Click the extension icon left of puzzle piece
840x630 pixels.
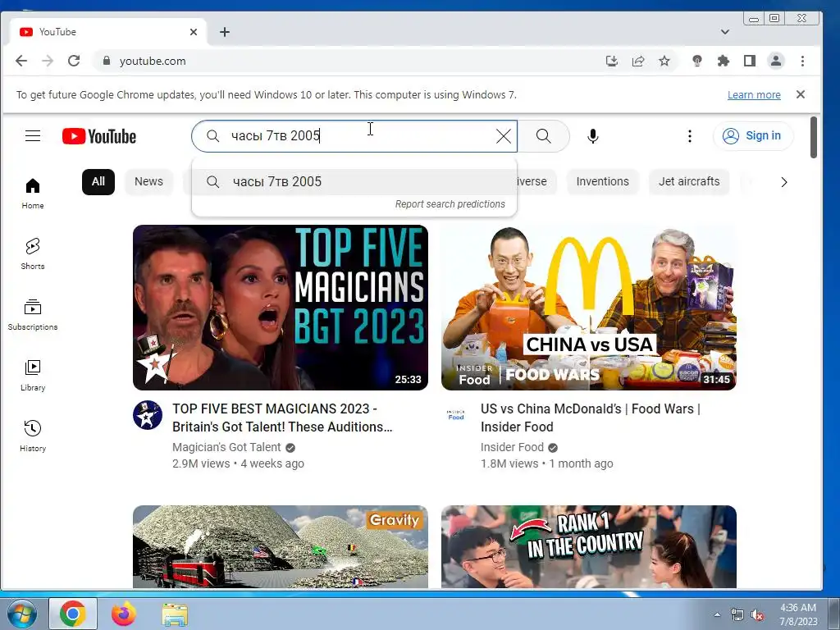[x=697, y=61]
